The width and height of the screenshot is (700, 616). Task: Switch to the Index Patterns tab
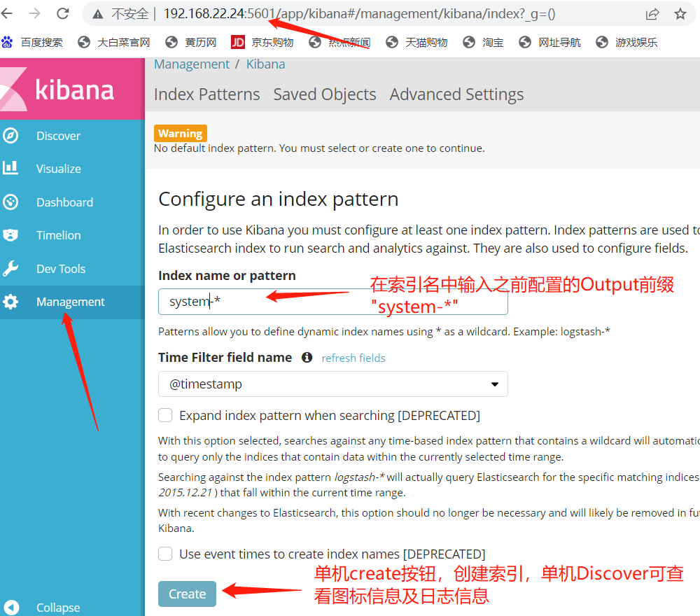pyautogui.click(x=206, y=94)
